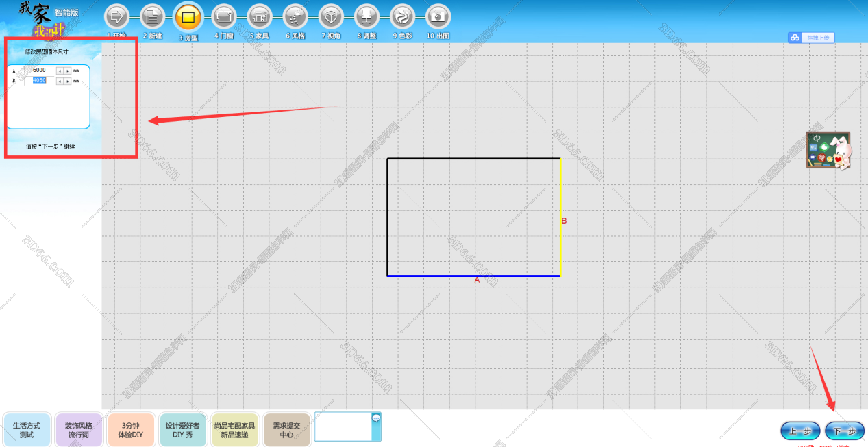The image size is (868, 447).
Task: Open step 10 出图 camera render icon
Action: click(x=438, y=16)
